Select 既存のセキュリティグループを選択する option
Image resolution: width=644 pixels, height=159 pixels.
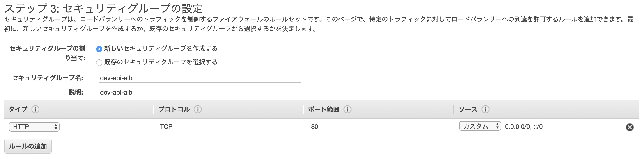(x=99, y=63)
